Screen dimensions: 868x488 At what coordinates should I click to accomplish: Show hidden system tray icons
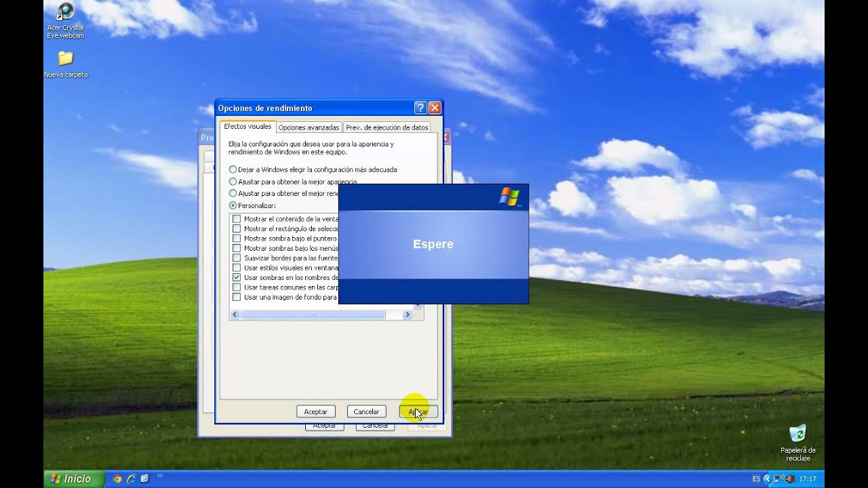coord(767,479)
